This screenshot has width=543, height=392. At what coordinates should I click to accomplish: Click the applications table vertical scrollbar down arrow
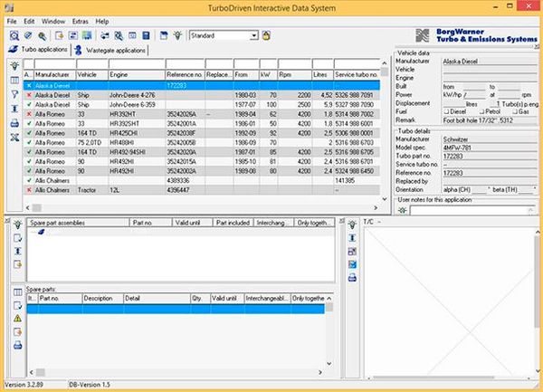coord(385,199)
